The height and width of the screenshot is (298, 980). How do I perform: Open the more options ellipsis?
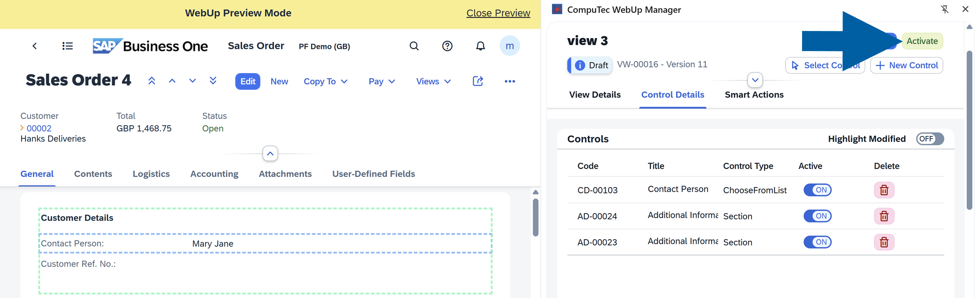[510, 81]
